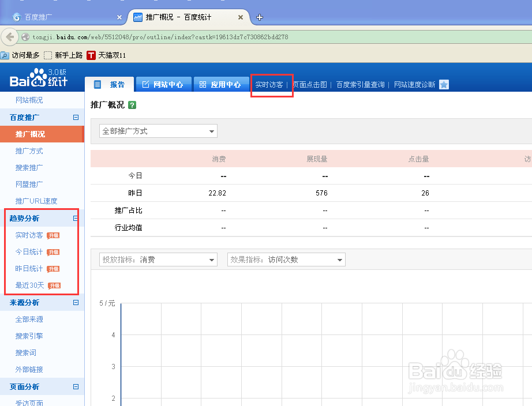532x406 pixels.
Task: Open the 全部推广方式 dropdown
Action: coord(158,131)
